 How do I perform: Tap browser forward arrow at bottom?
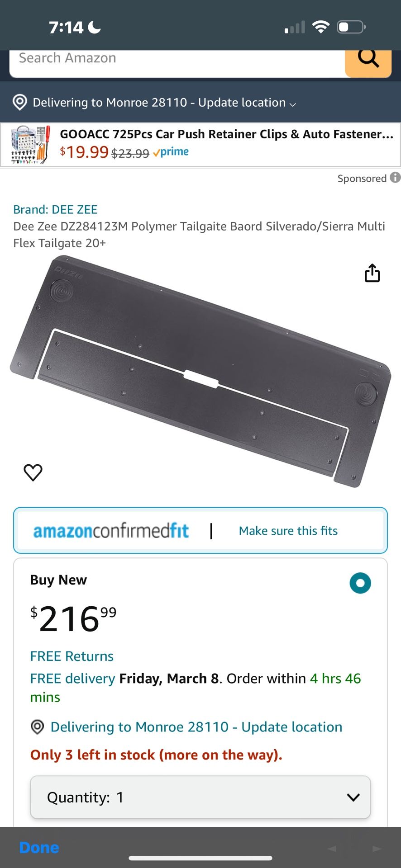tap(377, 849)
